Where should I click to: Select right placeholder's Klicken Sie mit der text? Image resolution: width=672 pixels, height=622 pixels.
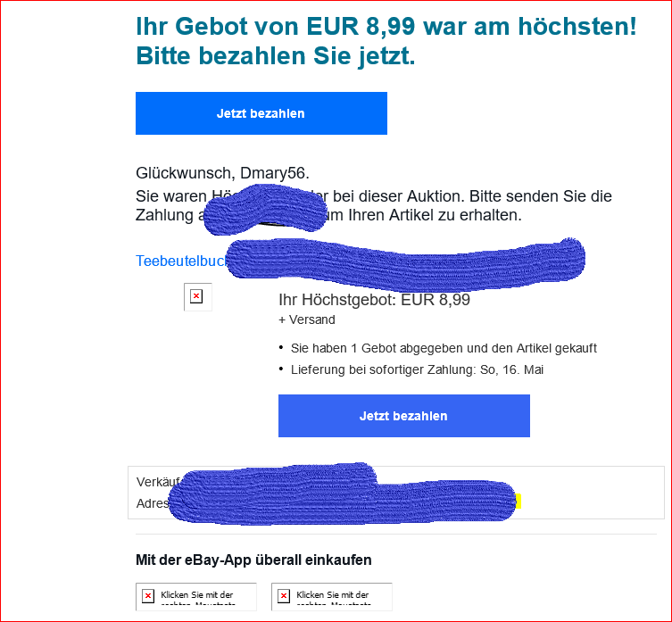click(333, 595)
